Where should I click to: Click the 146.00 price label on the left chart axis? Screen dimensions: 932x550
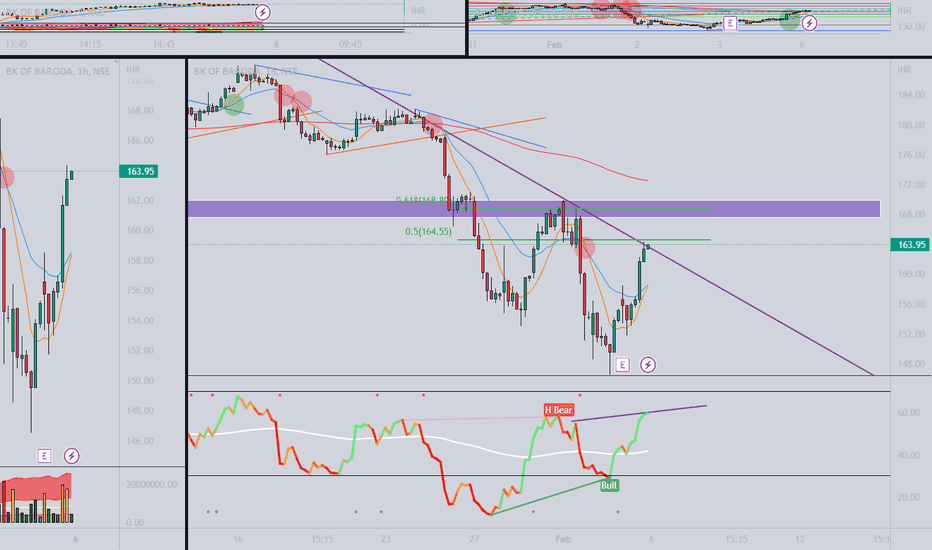(x=140, y=441)
